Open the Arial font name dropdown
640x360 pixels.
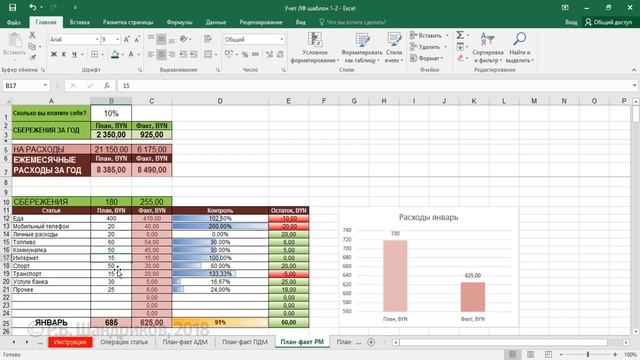pos(97,40)
